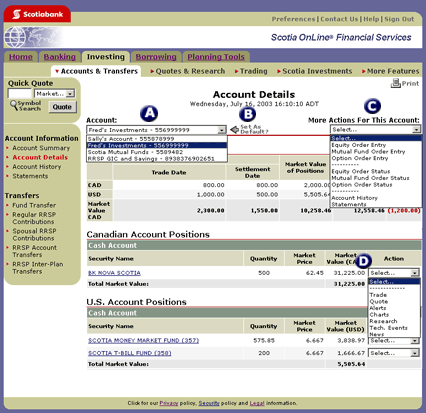Image resolution: width=426 pixels, height=413 pixels.
Task: Choose Option Order Status option
Action: point(362,185)
